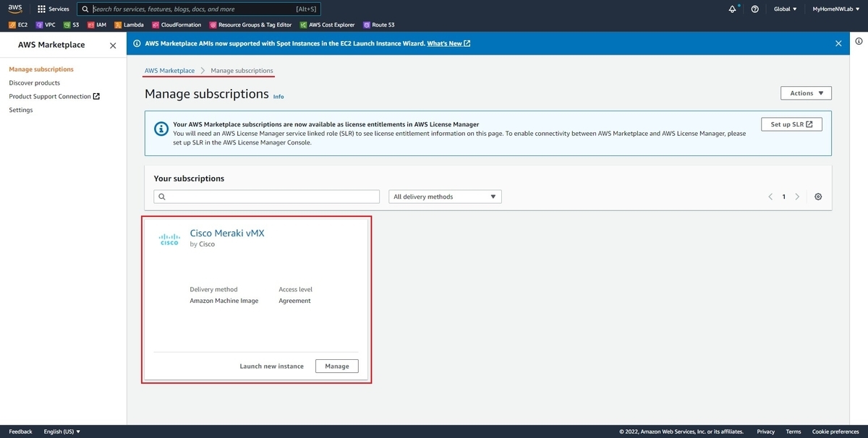The width and height of the screenshot is (868, 438).
Task: Open Cisco Meraki vMX product title
Action: tap(227, 233)
